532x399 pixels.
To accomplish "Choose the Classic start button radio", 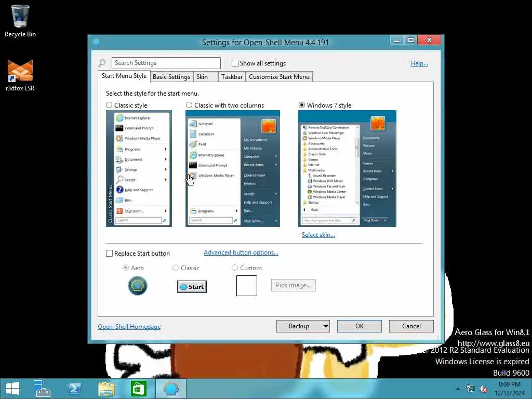I will tap(176, 268).
